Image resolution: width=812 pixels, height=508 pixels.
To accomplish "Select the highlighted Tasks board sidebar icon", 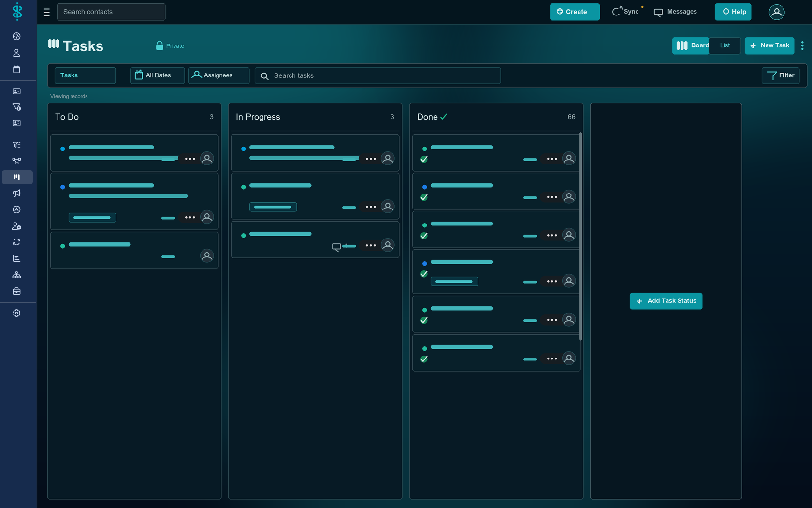I will [x=17, y=177].
